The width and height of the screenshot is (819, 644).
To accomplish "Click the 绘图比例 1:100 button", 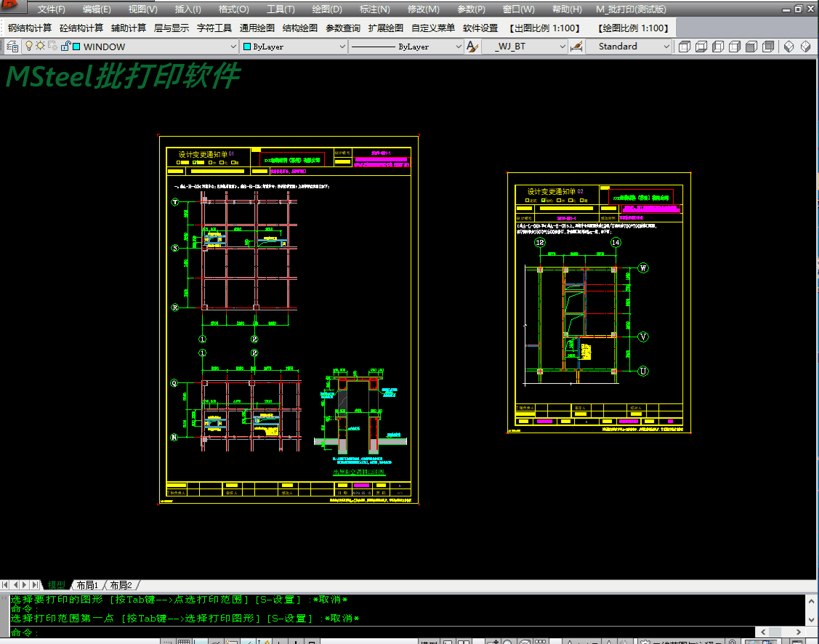I will tap(634, 28).
